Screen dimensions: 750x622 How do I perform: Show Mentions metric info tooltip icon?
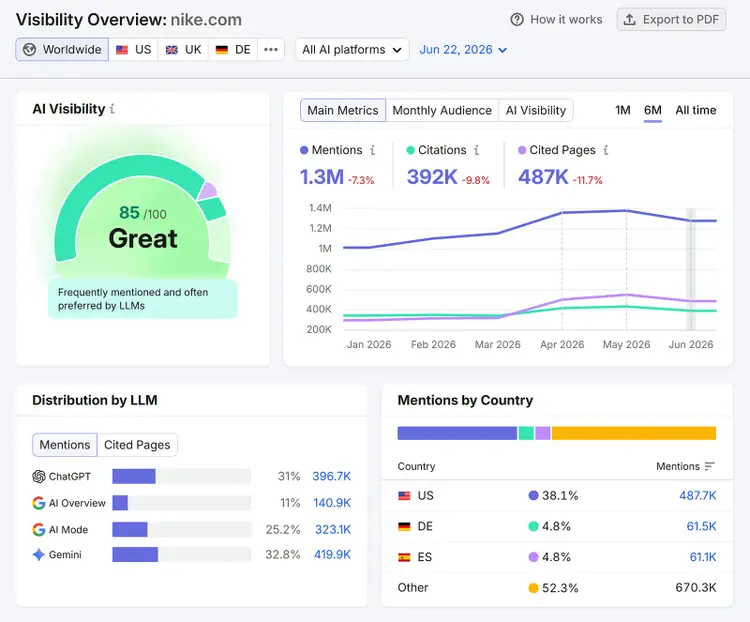tap(373, 150)
